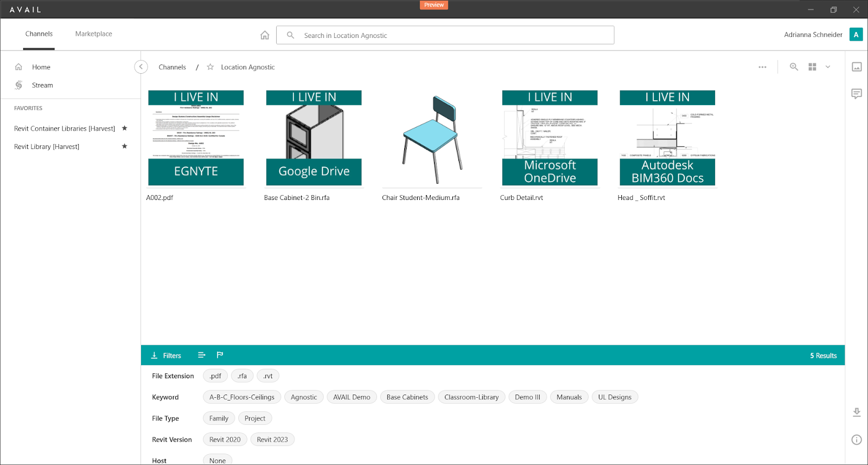Select the Base Cabinet-2 Bin.rfa thumbnail
The image size is (868, 465).
tap(314, 138)
